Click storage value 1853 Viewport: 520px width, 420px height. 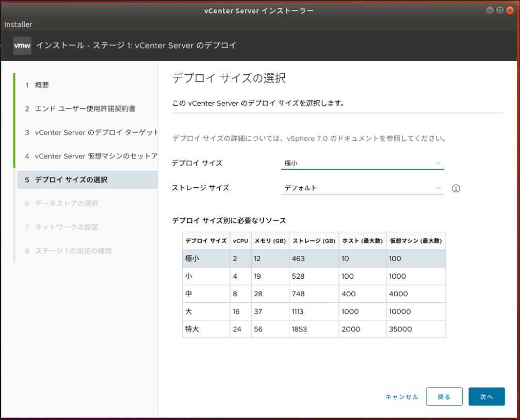pyautogui.click(x=299, y=329)
